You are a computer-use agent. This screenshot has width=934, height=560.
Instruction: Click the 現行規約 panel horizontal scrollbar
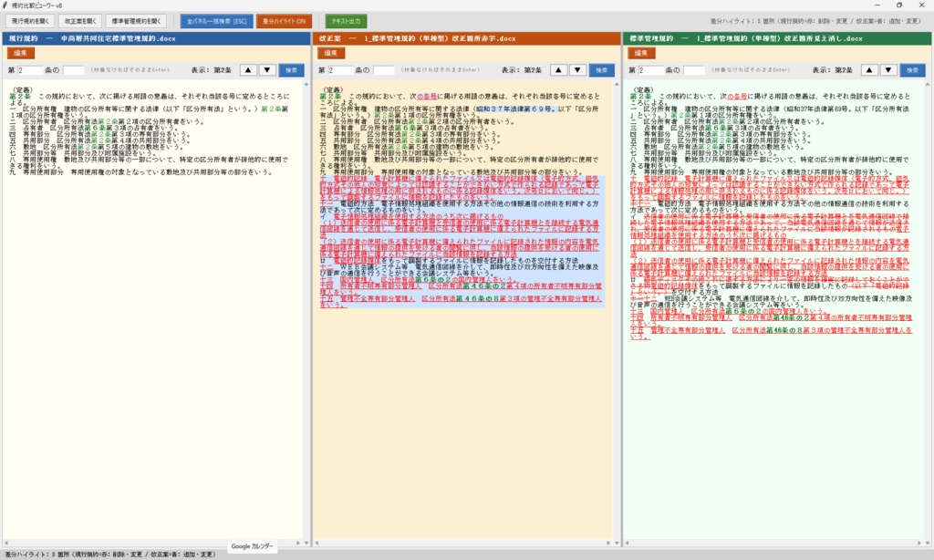152,543
